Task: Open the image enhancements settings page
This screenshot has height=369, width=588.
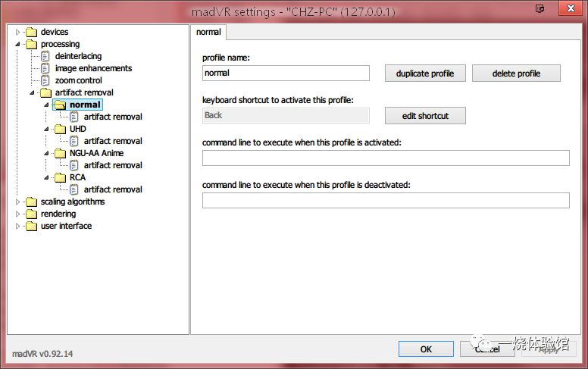Action: pos(93,68)
